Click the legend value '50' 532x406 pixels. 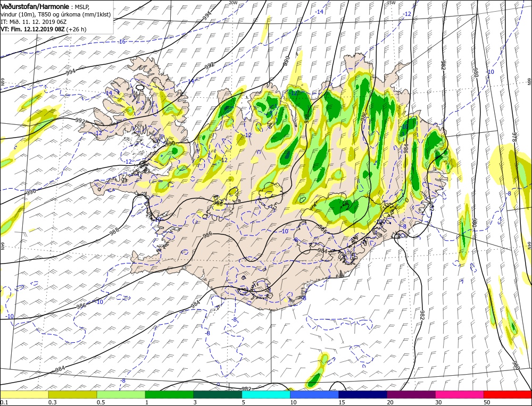[x=487, y=402]
